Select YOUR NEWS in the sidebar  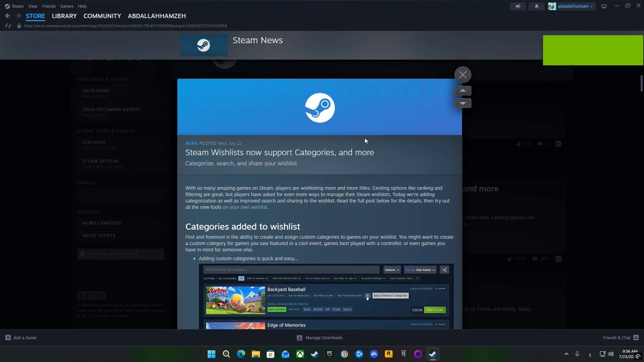[96, 91]
